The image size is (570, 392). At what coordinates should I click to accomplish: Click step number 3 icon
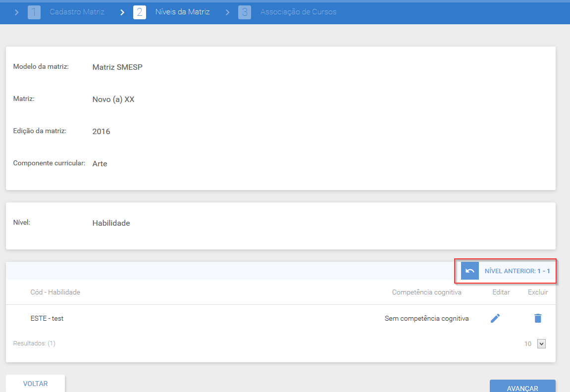coord(245,12)
